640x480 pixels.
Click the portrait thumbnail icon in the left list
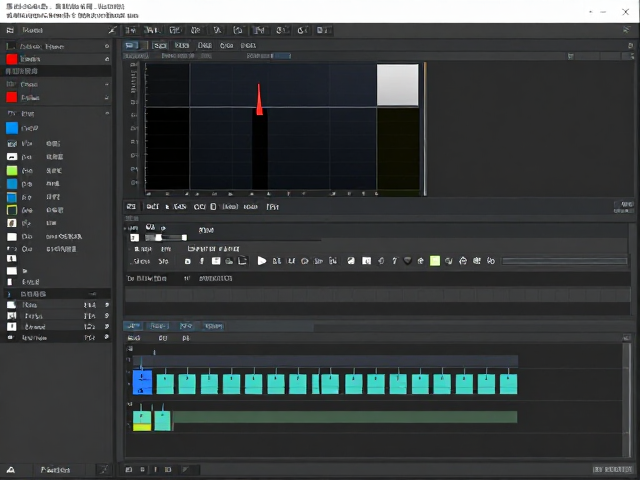pos(12,223)
